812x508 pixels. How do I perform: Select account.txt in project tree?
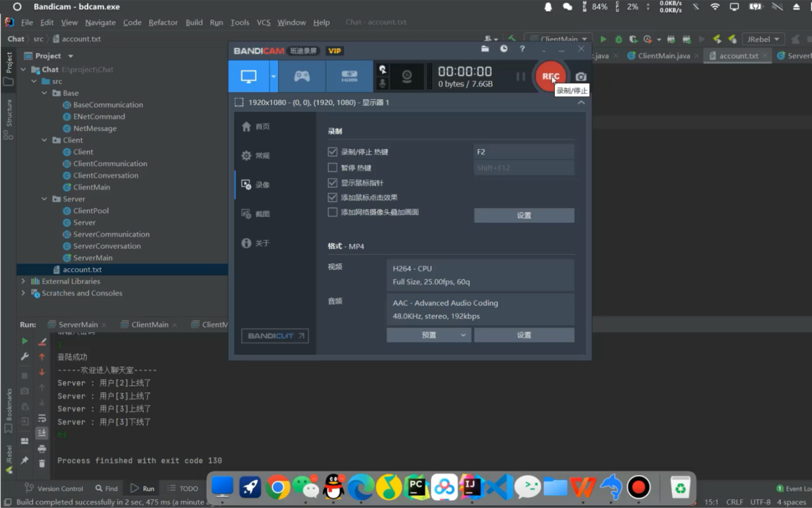point(82,270)
